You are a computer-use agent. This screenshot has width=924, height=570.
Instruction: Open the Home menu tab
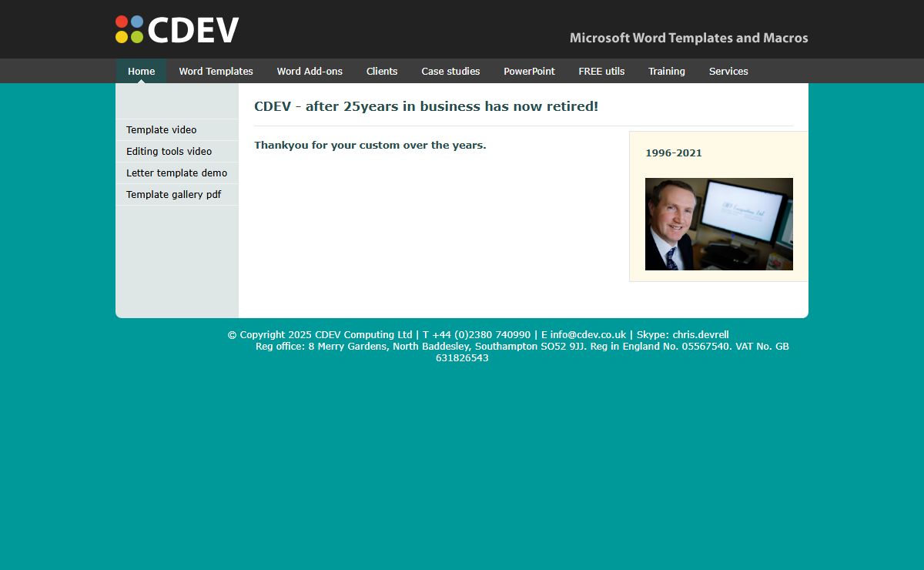142,71
